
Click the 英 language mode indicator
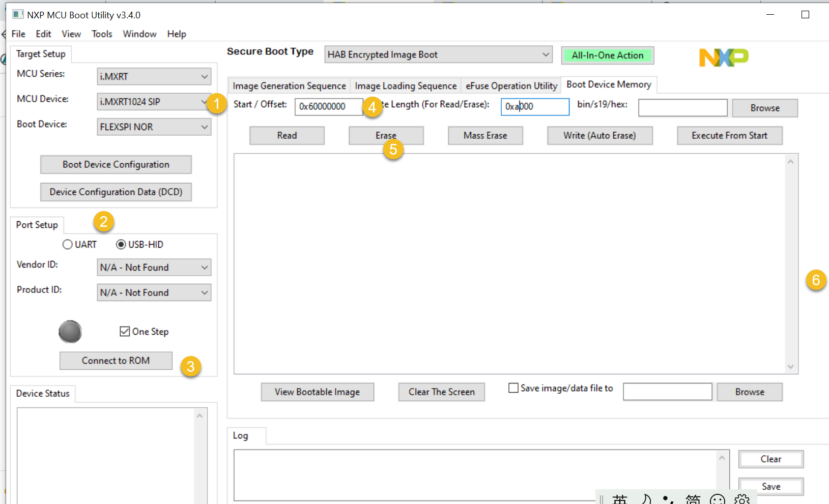[620, 500]
